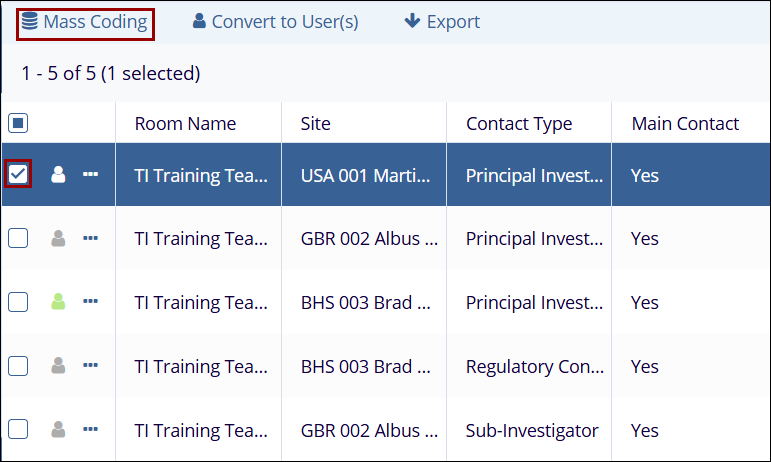Open the three-dot menu for USA 001 row
This screenshot has width=771, height=462.
(91, 175)
